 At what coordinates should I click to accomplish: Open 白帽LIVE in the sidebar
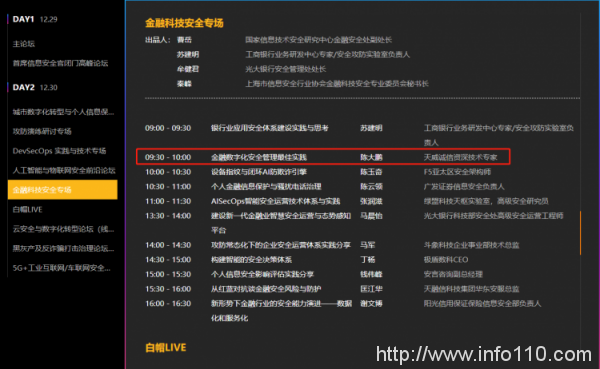click(28, 209)
